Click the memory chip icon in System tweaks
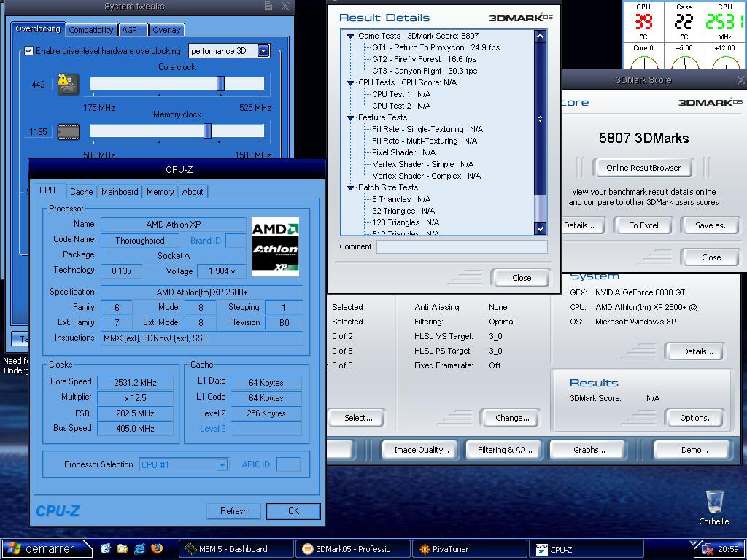747x560 pixels. tap(68, 132)
